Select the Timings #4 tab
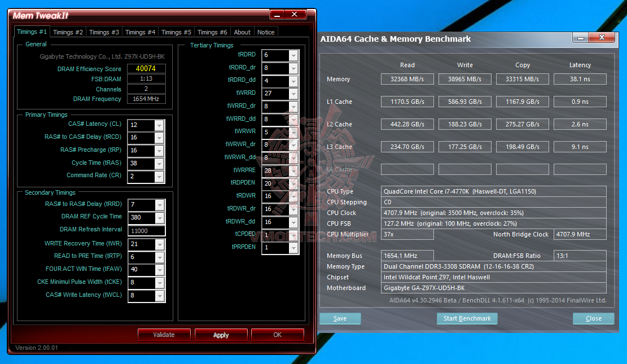 point(140,32)
